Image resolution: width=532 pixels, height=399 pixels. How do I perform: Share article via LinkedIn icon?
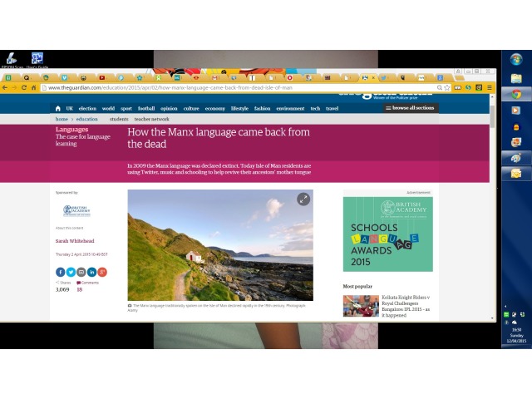click(91, 272)
